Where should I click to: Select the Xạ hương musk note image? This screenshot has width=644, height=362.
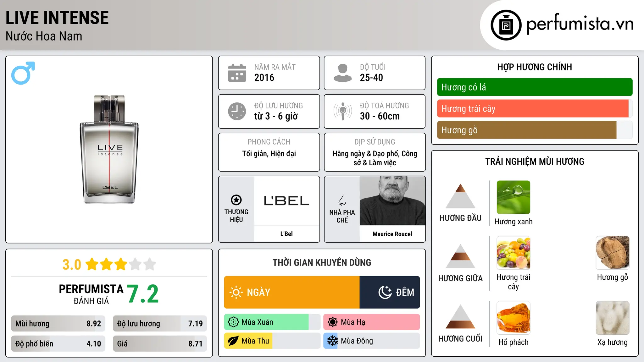[x=613, y=318]
